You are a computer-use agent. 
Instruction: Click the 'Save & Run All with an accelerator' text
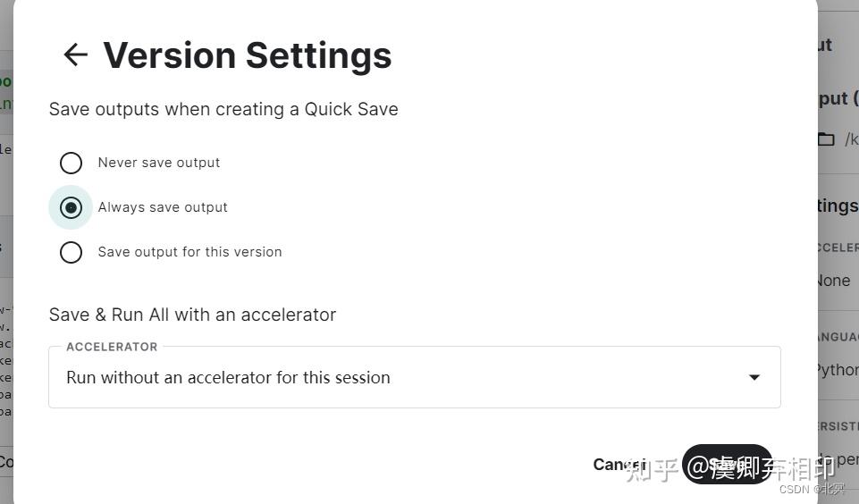tap(192, 315)
